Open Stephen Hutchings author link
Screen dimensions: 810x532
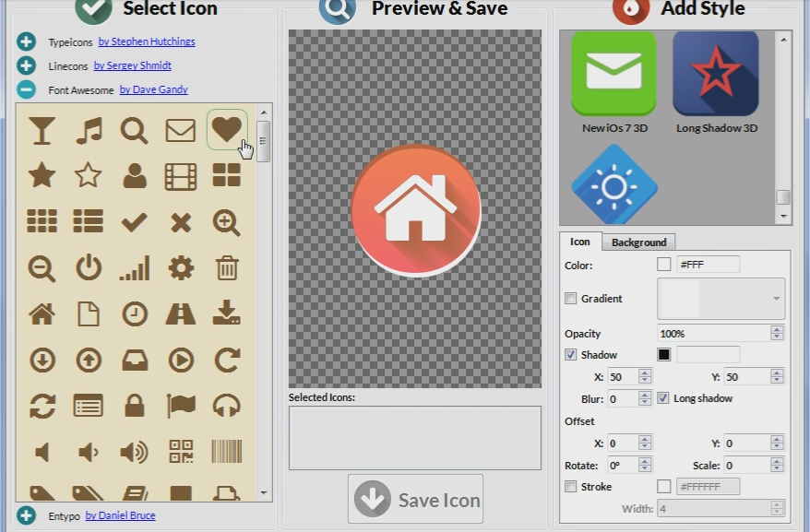click(147, 41)
